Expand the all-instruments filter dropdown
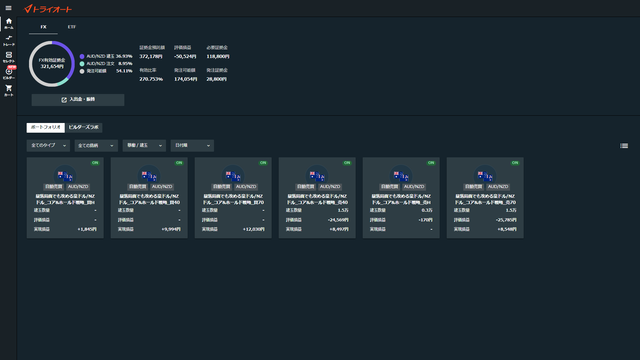 click(x=96, y=146)
